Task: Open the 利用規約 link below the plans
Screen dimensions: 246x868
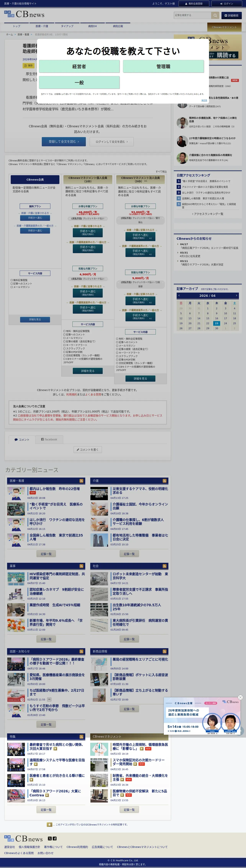Action: coord(71,394)
